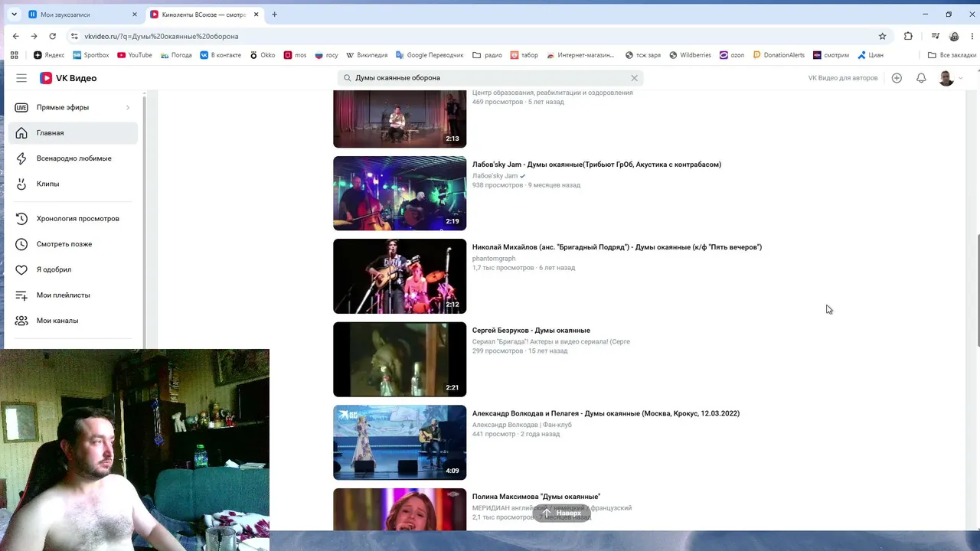
Task: Play the Николай Михайлов video thumbnail
Action: tap(400, 276)
